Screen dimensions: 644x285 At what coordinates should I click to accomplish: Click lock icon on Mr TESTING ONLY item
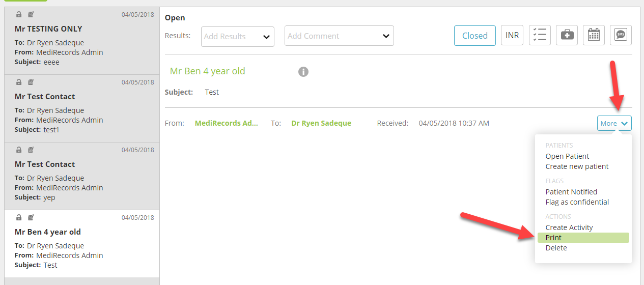point(19,14)
